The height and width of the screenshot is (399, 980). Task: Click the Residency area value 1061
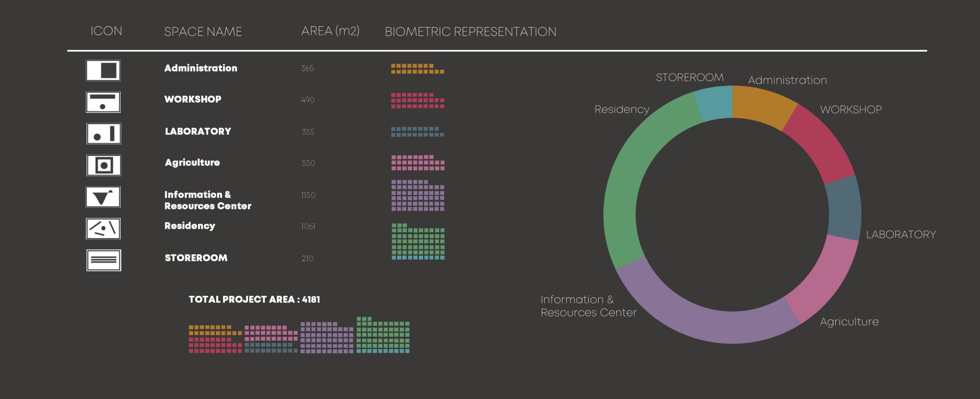point(308,226)
